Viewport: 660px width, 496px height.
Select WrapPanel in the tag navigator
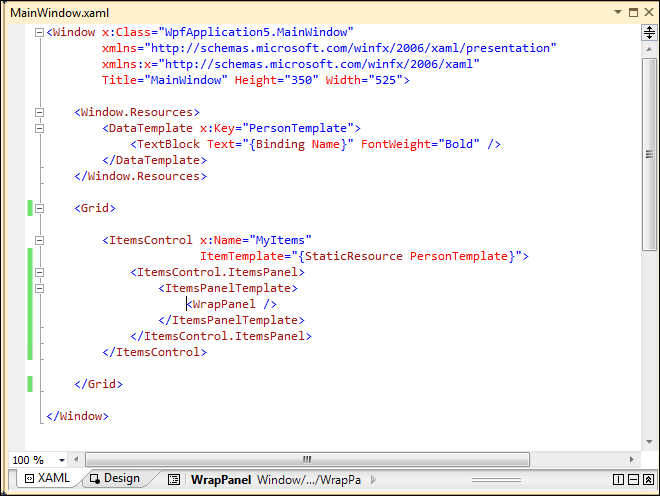[x=221, y=480]
